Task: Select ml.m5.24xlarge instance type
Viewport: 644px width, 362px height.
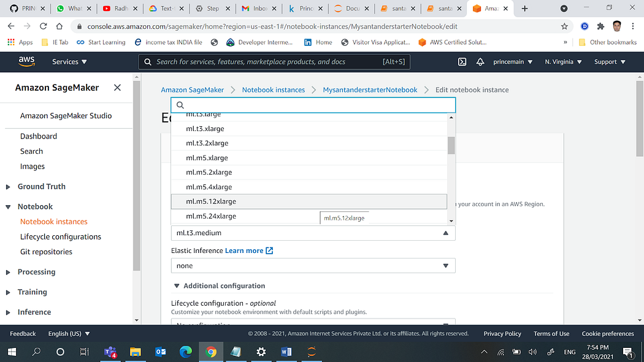Action: click(x=309, y=216)
